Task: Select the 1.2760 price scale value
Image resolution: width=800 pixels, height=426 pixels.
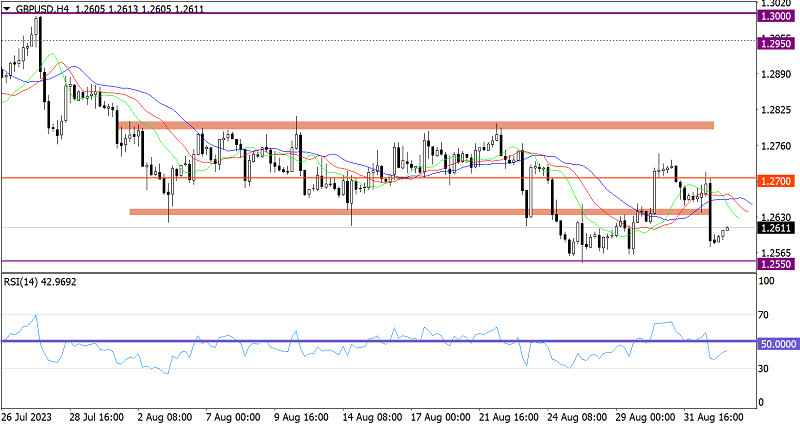Action: point(776,146)
